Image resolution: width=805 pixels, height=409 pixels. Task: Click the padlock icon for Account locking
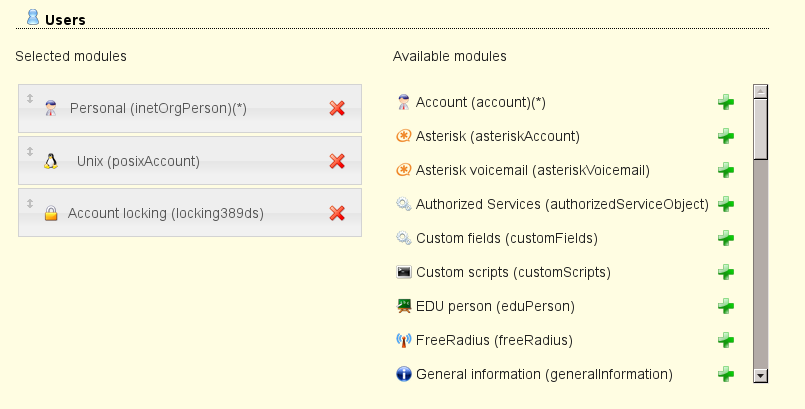(51, 213)
